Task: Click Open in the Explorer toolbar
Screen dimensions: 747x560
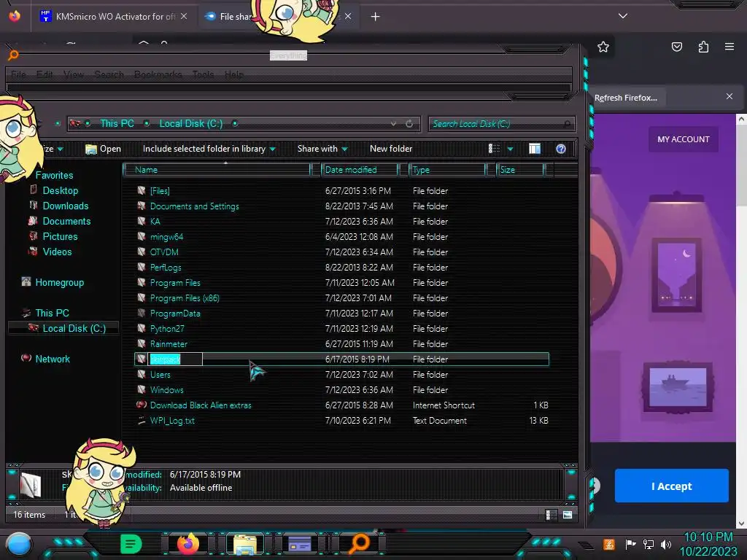Action: [x=104, y=149]
